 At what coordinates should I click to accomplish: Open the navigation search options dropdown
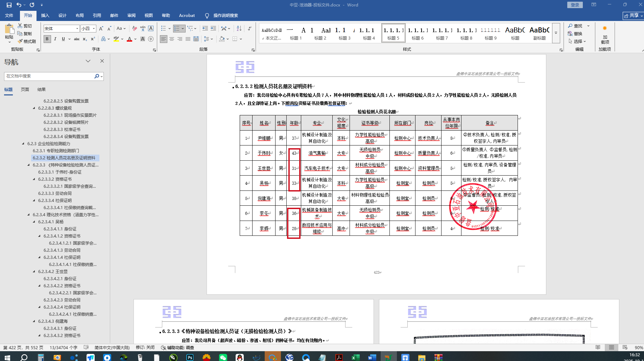coord(101,76)
